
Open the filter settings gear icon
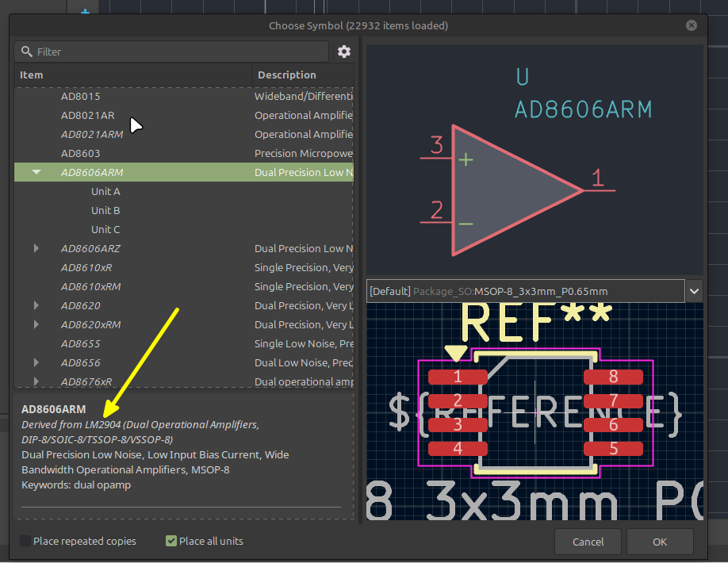pos(343,52)
